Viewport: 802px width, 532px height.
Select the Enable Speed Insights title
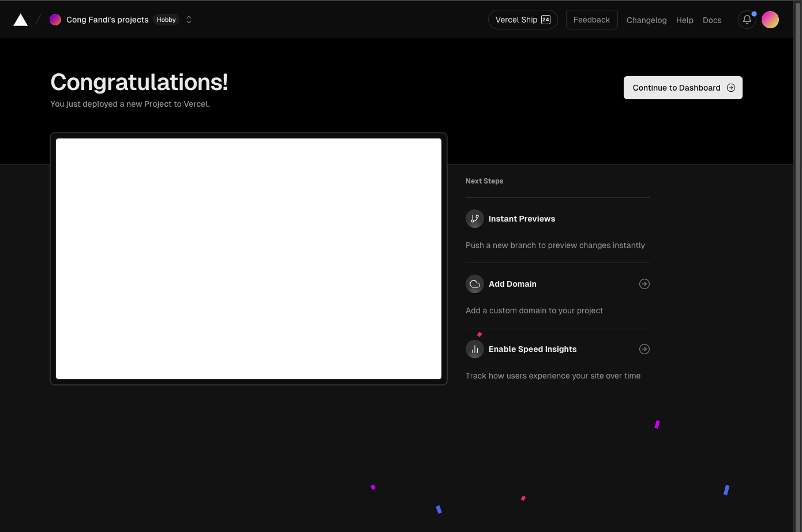tap(532, 349)
